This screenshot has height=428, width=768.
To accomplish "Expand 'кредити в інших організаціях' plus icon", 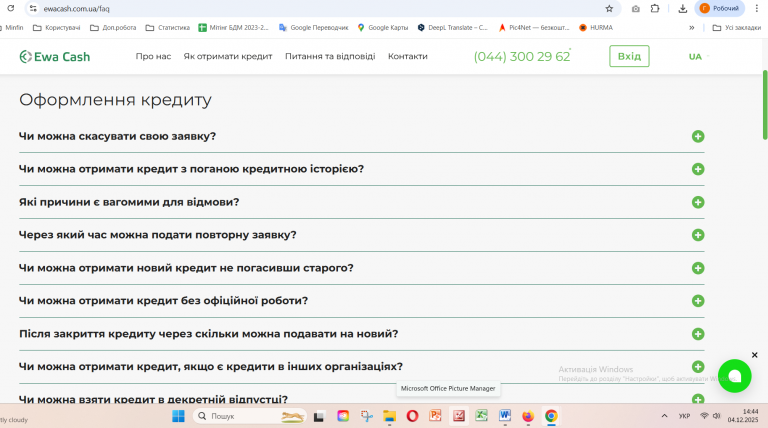I will (698, 367).
